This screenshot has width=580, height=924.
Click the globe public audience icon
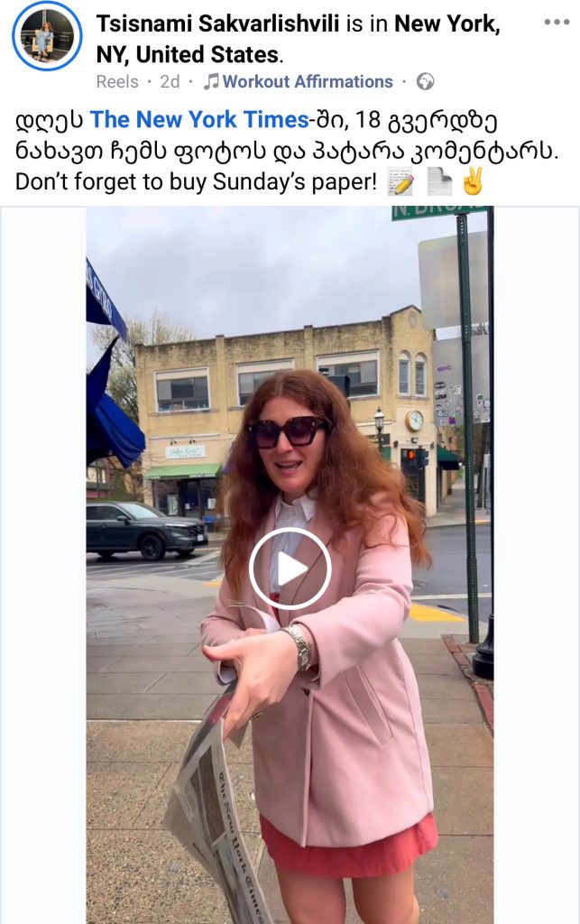pos(425,81)
